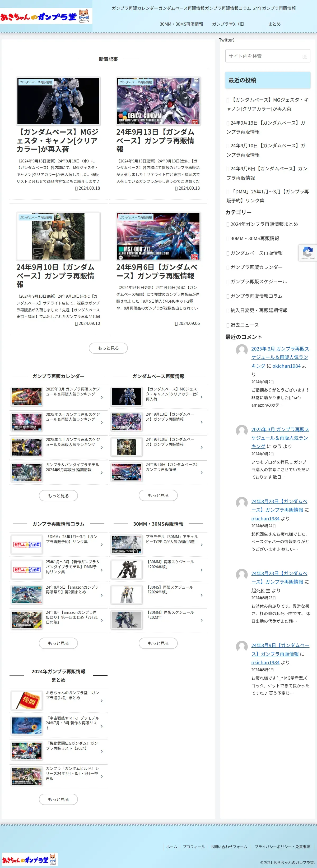The height and width of the screenshot is (868, 317).
Task: Click もっと見る under 2024年ガンプラ再販情報まとめ
Action: pos(58,799)
